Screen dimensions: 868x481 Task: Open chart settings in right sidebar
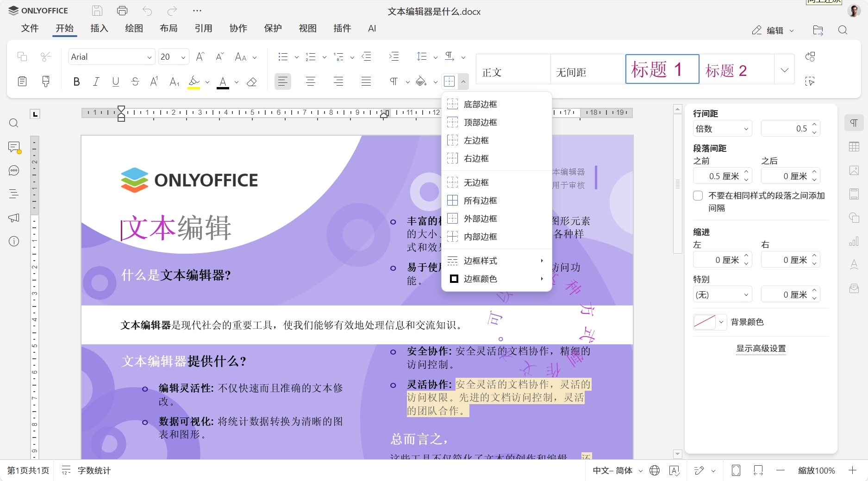pos(854,241)
